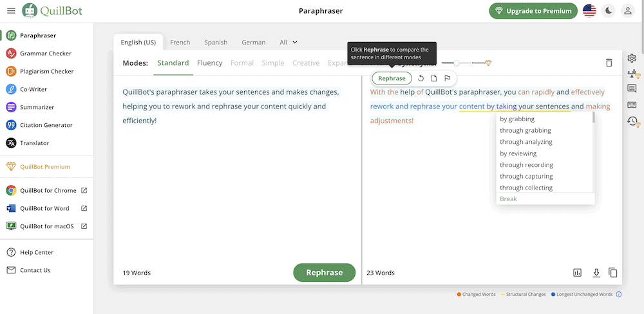This screenshot has width=644, height=314.
Task: Select Simple mode
Action: click(x=272, y=63)
